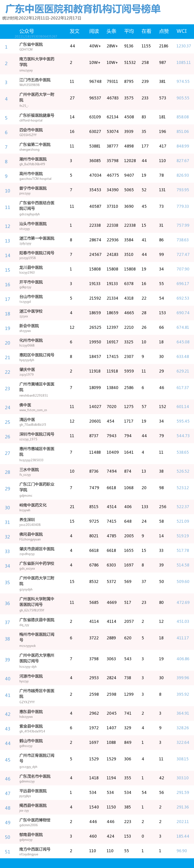Open account 南方医科大学中医药学院
Image resolution: width=194 pixels, height=868 pixels.
tap(37, 62)
